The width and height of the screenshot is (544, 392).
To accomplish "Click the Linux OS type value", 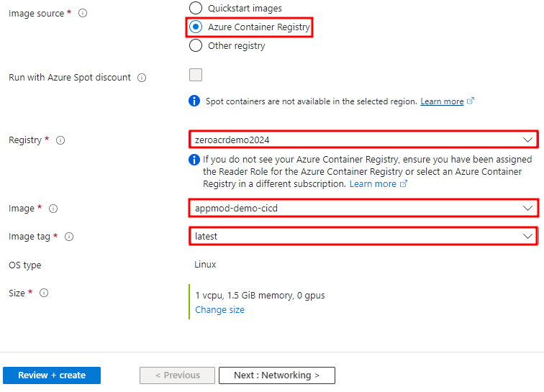I will (205, 265).
